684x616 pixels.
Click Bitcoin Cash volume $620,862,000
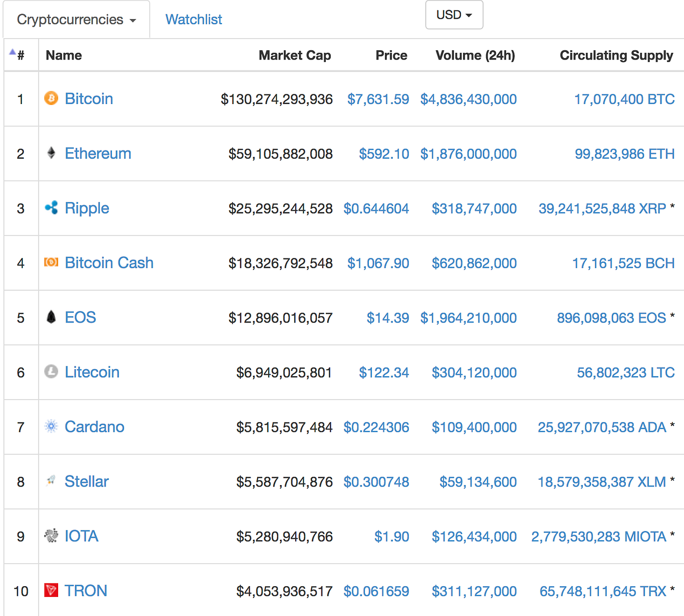tap(474, 263)
